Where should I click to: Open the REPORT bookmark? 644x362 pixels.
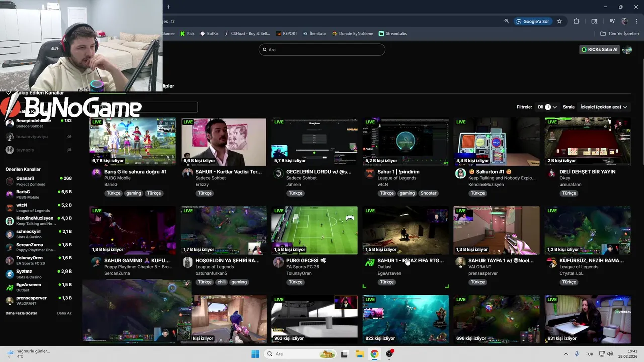(x=286, y=33)
